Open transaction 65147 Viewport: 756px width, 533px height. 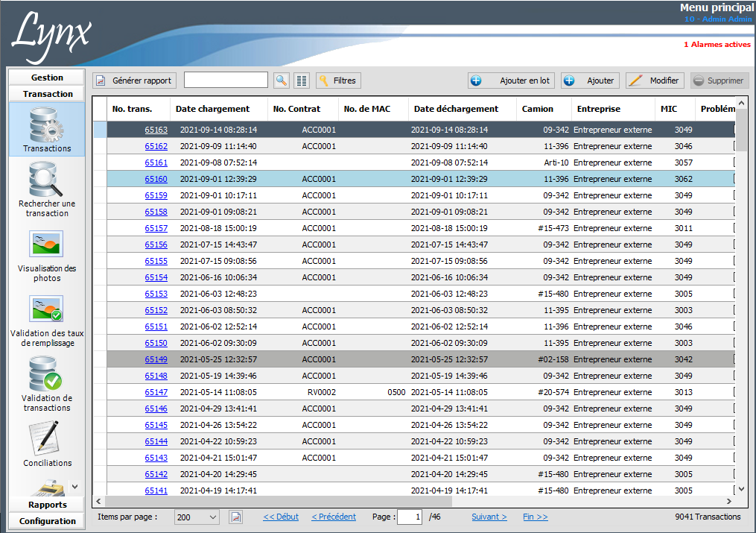click(156, 392)
